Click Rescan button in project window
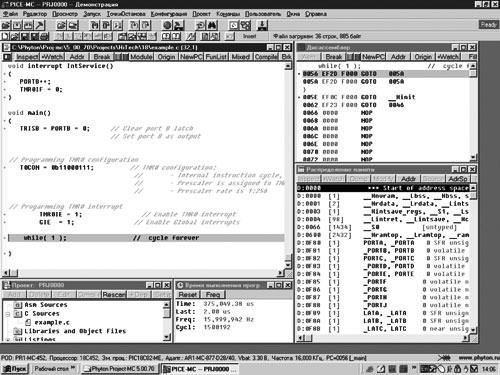Image resolution: width=500 pixels, height=375 pixels. pyautogui.click(x=114, y=295)
